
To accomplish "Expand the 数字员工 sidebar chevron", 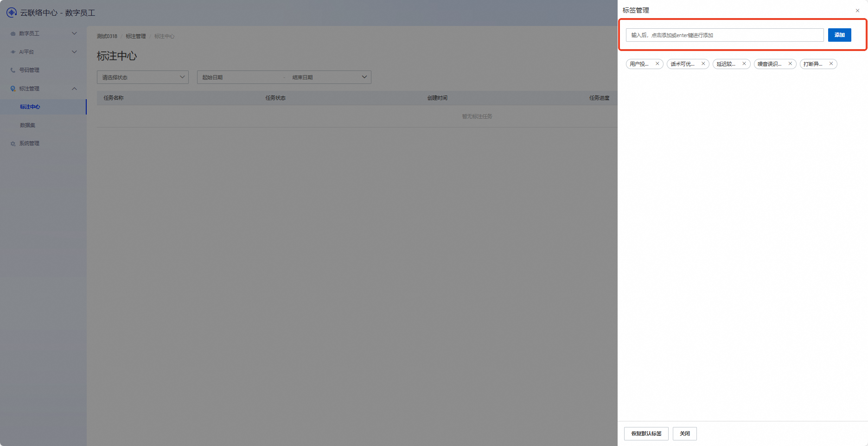I will pos(74,33).
